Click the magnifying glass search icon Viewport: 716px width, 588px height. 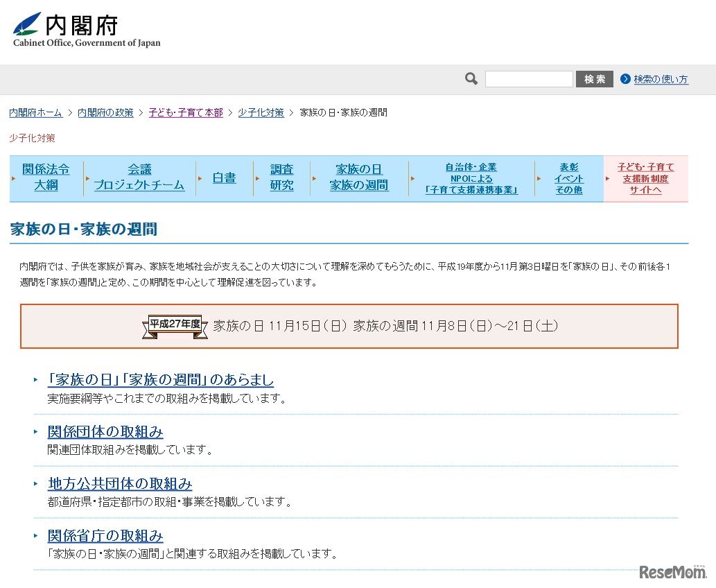click(x=471, y=78)
